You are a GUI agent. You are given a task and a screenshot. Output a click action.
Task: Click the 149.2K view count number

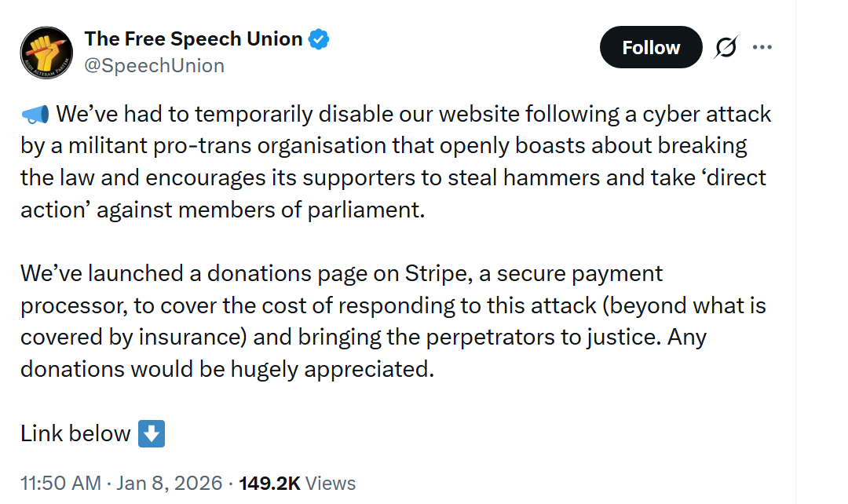tap(269, 483)
